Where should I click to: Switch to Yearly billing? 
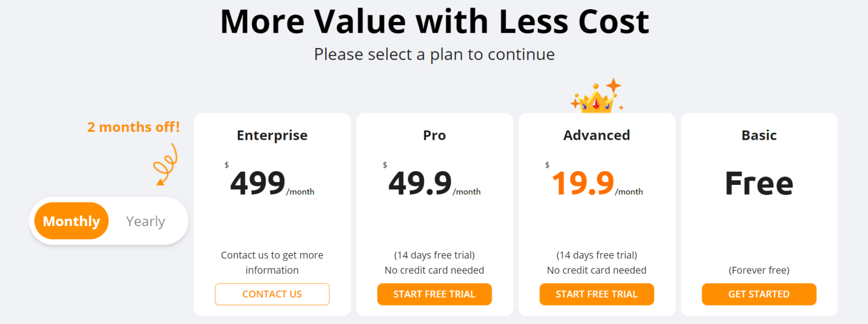pyautogui.click(x=146, y=221)
